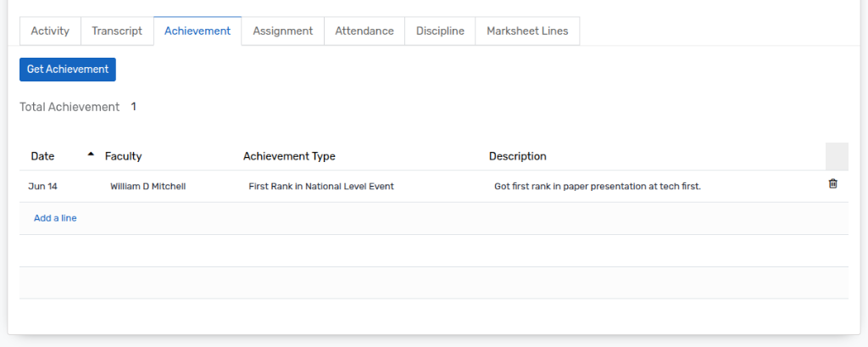Add a line to achievements
The width and height of the screenshot is (868, 347).
[55, 218]
